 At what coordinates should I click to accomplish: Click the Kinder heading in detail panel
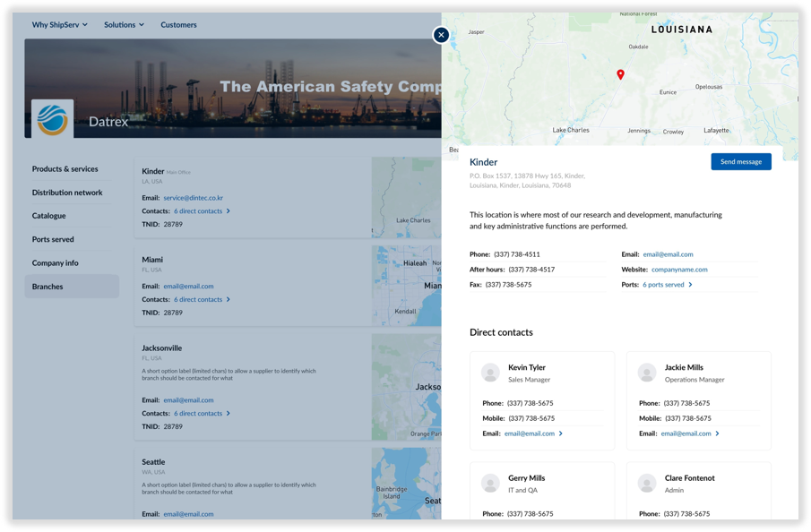click(484, 162)
